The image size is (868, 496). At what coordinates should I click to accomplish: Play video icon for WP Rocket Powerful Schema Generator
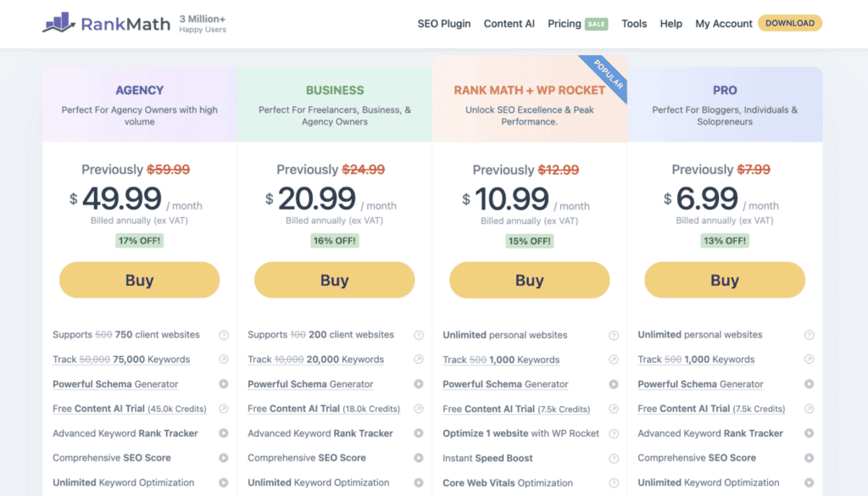tap(614, 384)
